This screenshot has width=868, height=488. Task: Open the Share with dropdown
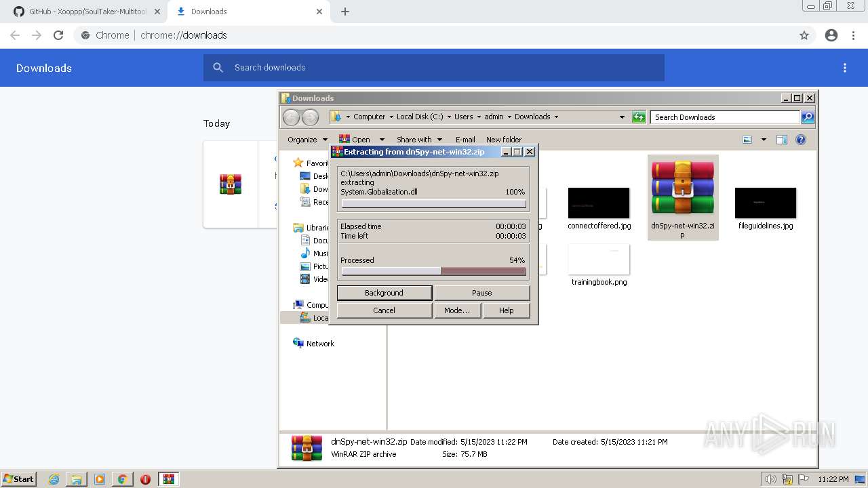(419, 140)
